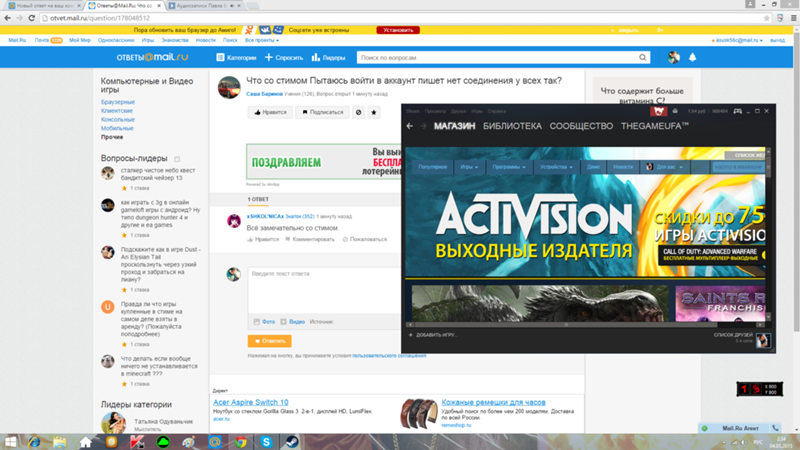800x450 pixels.
Task: Click the Odnoklassniki icon in the yellow bar
Action: [x=249, y=30]
